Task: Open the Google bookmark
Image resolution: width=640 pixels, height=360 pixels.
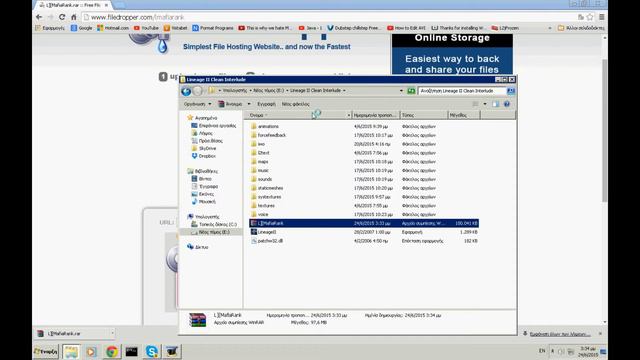Action: [82, 28]
